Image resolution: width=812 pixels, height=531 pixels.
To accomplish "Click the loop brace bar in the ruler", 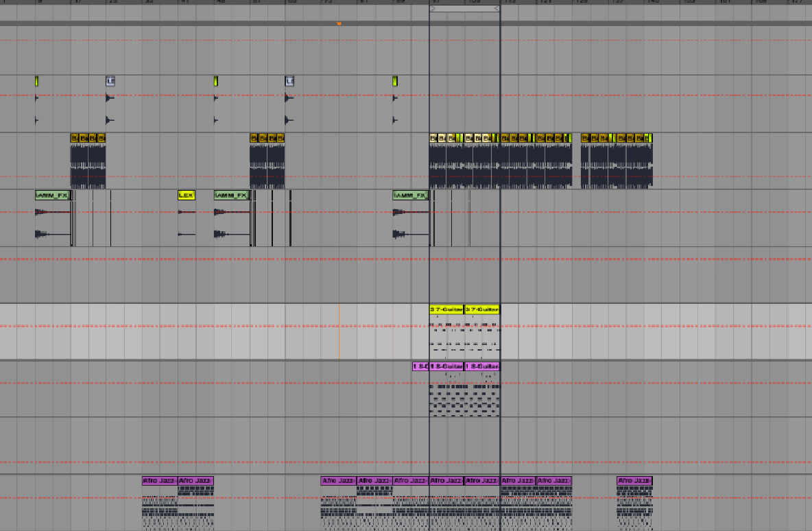I will click(464, 9).
